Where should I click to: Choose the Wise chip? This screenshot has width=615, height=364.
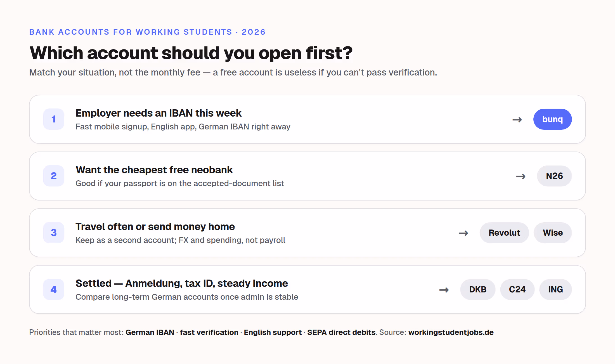tap(553, 233)
